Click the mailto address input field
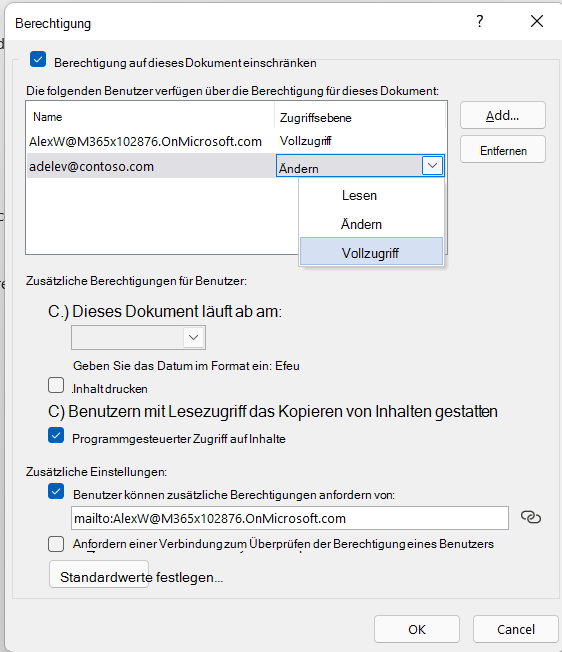The height and width of the screenshot is (652, 562). [290, 518]
